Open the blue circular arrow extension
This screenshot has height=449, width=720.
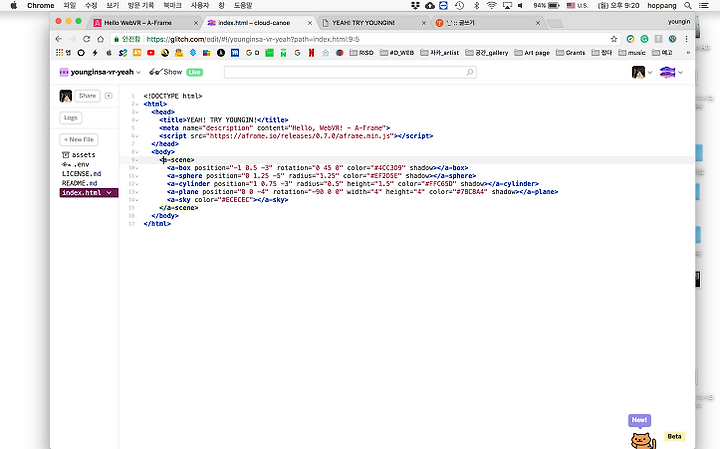630,39
